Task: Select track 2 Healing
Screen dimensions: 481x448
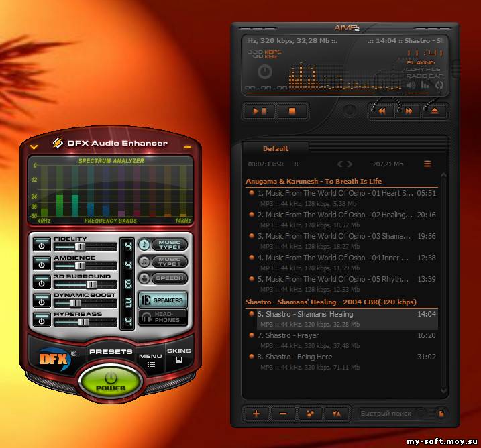Action: 342,219
